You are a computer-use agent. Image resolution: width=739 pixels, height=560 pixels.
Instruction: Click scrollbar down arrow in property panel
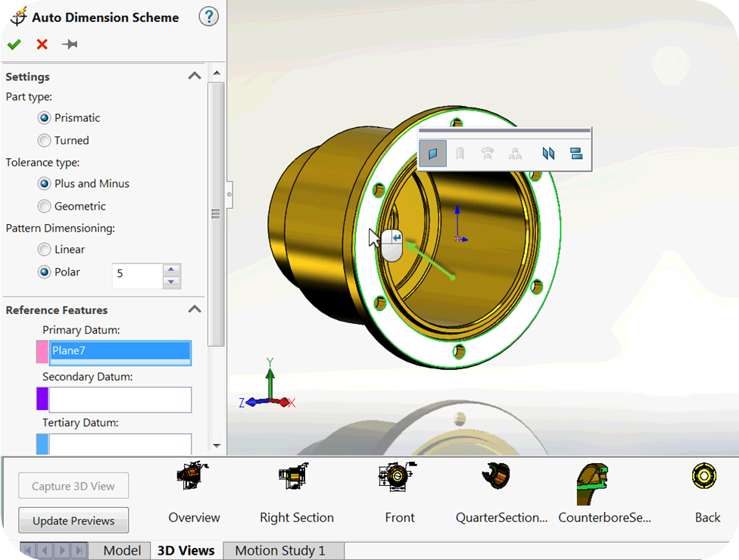pos(217,445)
